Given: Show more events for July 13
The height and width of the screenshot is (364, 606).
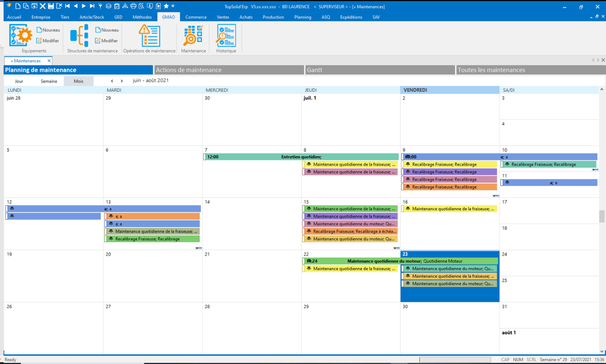Looking at the screenshot, I should point(198,248).
